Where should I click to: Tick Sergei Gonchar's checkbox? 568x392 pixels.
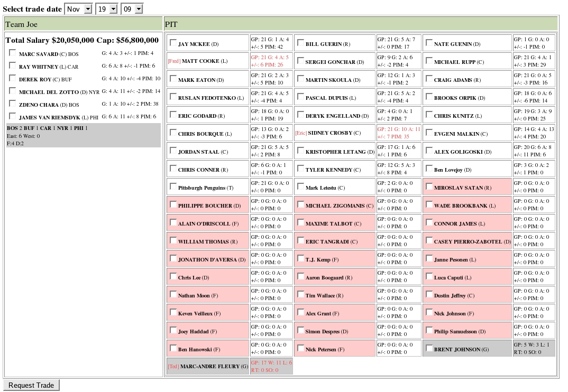(x=300, y=61)
